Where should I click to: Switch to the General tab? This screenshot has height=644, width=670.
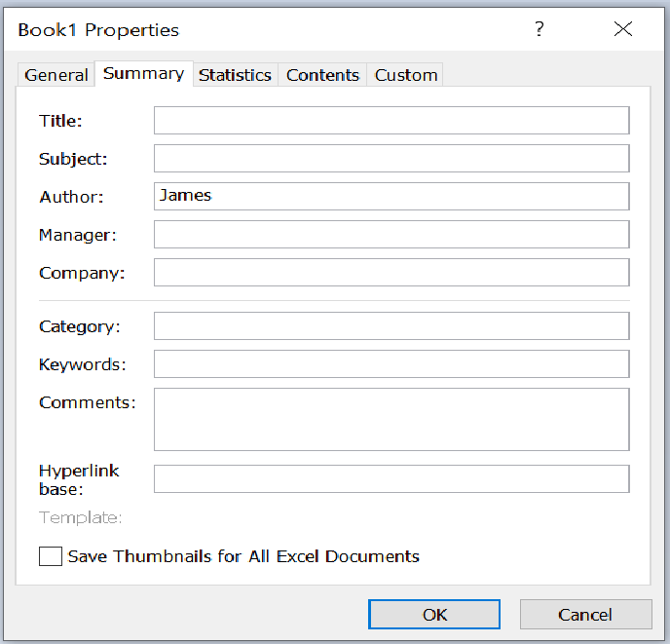coord(56,75)
